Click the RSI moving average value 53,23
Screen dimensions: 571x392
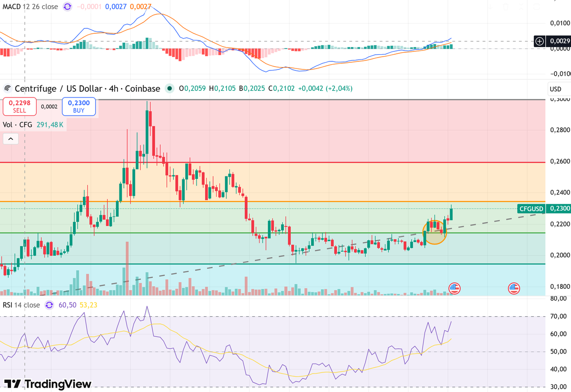tap(88, 305)
